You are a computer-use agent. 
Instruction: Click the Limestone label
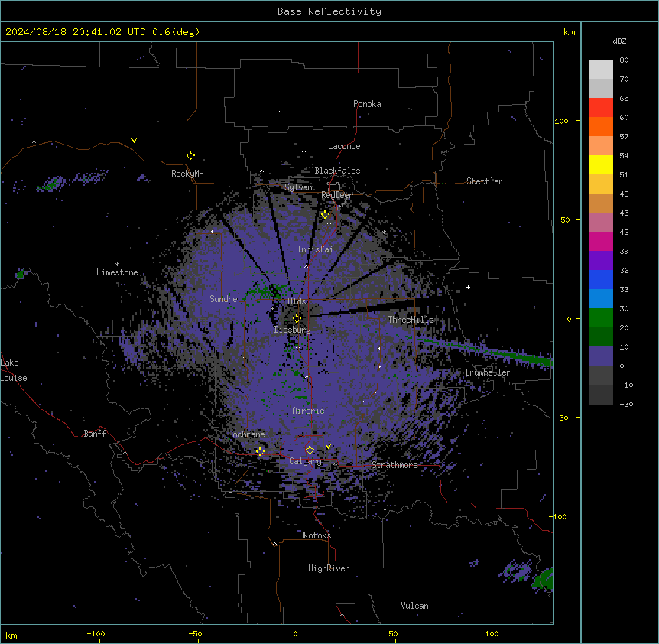pos(117,272)
